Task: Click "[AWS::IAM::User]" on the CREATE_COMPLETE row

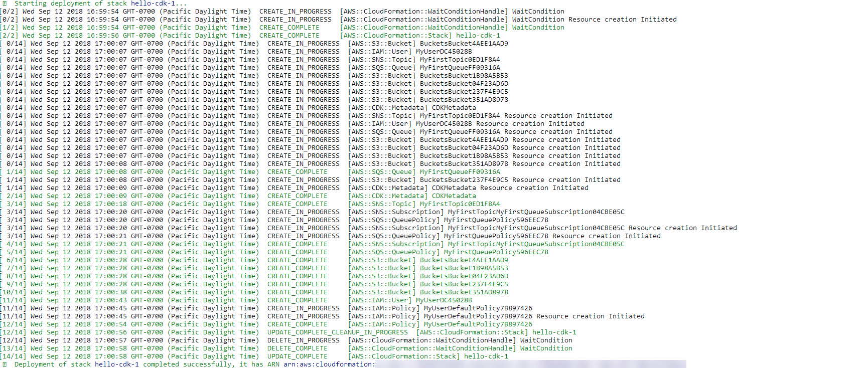Action: click(380, 300)
